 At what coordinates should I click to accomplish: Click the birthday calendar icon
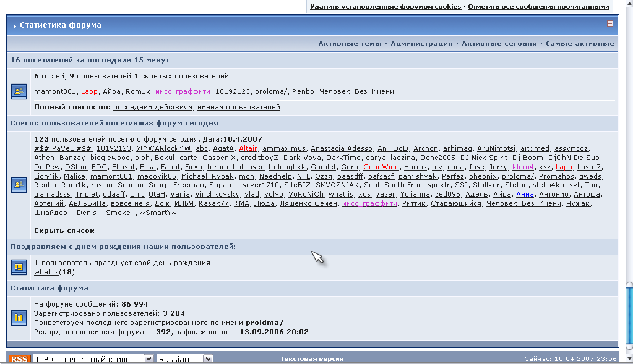pyautogui.click(x=19, y=267)
